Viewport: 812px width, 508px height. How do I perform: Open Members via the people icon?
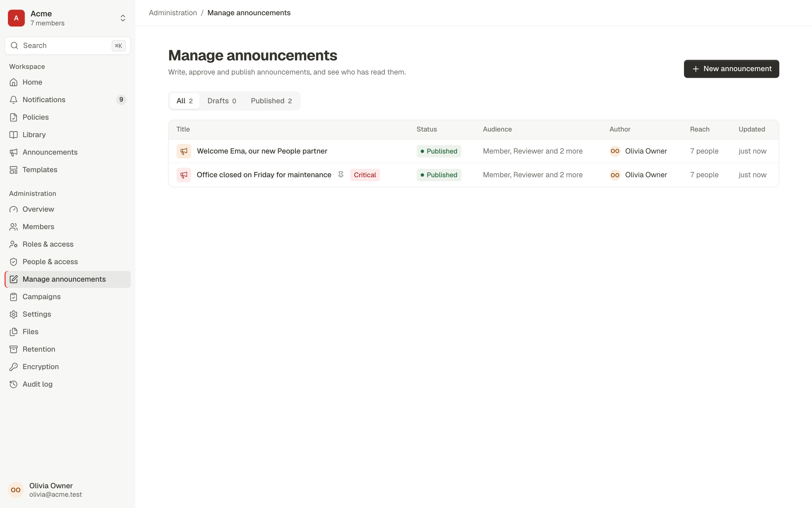click(14, 227)
